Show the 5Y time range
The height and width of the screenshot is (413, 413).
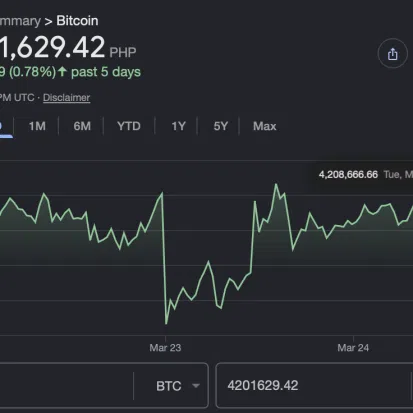pos(221,126)
